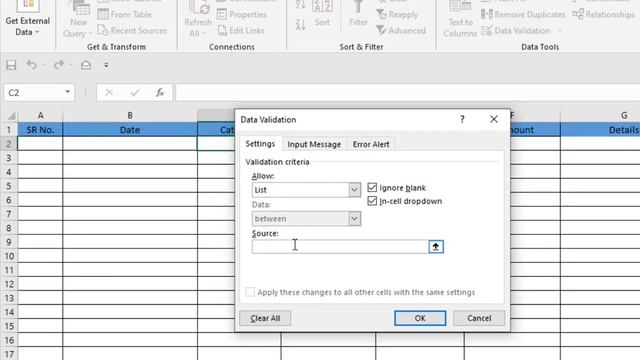Toggle Ignore blank checkbox
The width and height of the screenshot is (640, 360).
coord(372,187)
